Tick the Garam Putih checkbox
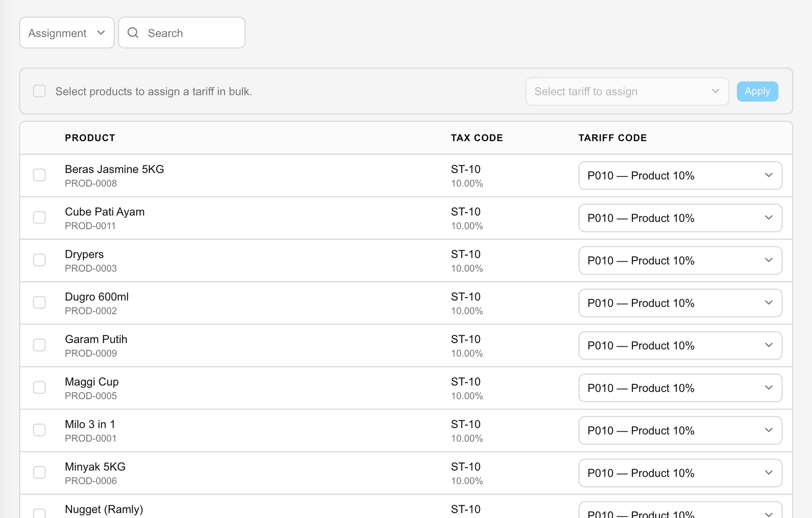The image size is (812, 518). tap(39, 345)
